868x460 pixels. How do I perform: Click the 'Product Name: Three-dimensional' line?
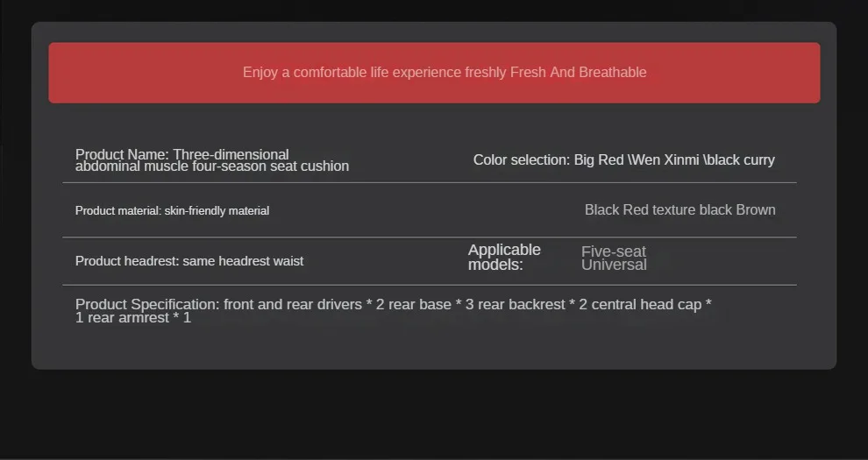[x=182, y=154]
